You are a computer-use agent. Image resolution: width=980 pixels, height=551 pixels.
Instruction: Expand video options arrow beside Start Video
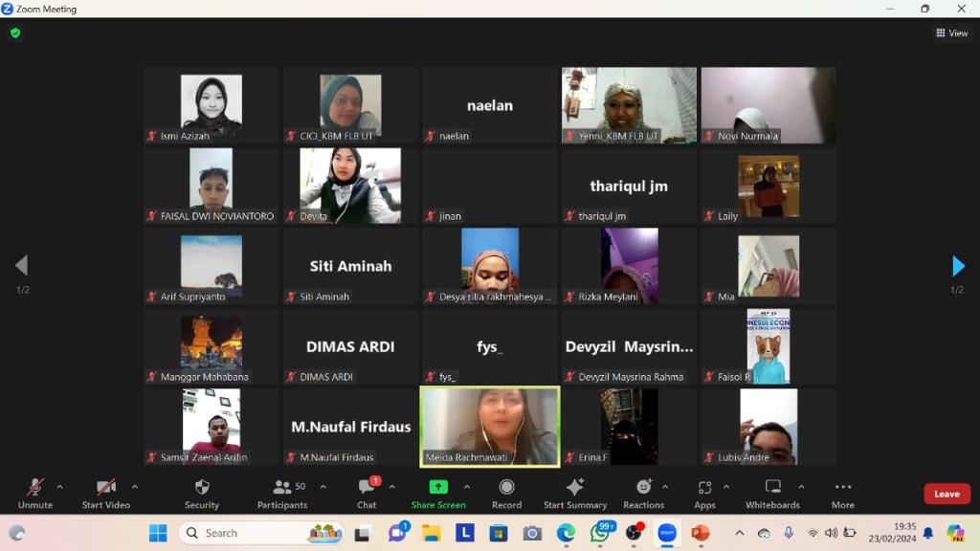click(x=134, y=487)
